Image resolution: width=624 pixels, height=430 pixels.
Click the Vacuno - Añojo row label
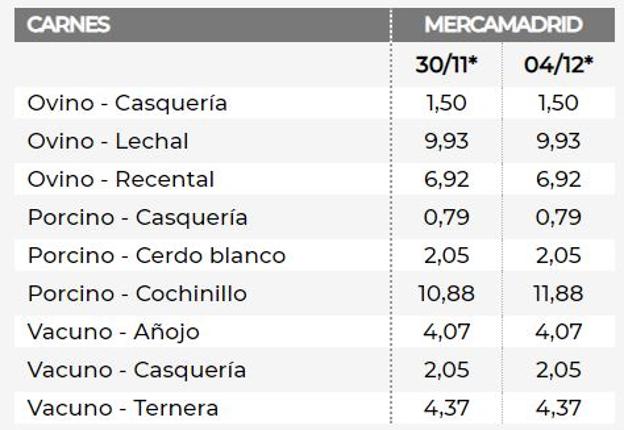113,333
